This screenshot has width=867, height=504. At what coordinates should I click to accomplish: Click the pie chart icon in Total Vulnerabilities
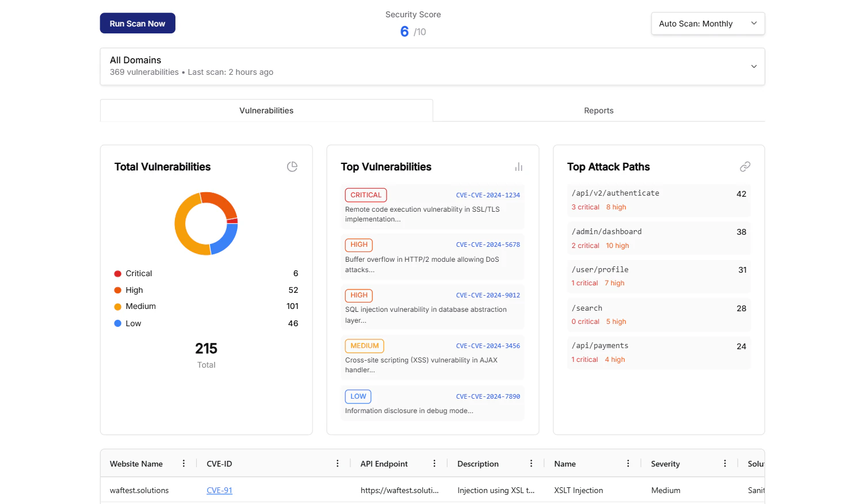(292, 167)
